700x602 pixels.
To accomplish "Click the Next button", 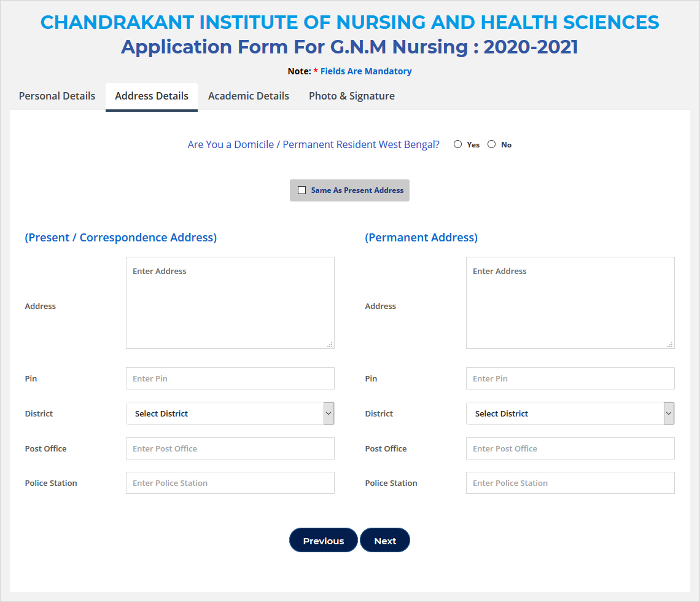I will click(385, 541).
